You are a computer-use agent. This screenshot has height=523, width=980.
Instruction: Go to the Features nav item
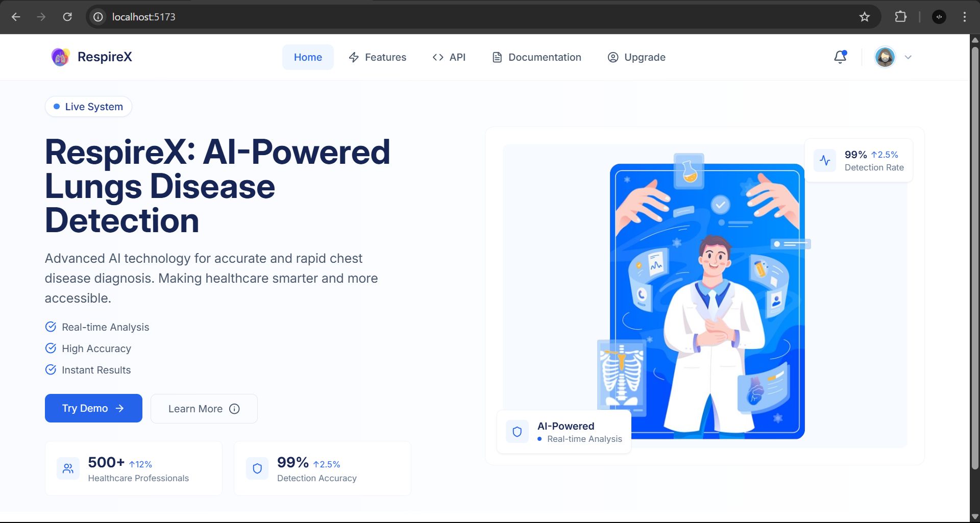[x=378, y=57]
